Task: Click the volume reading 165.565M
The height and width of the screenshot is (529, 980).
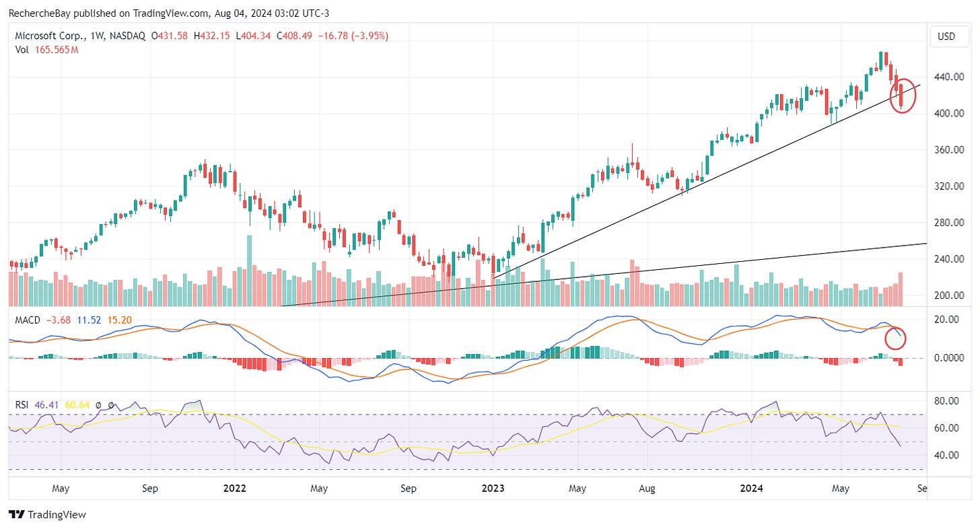Action: point(56,49)
